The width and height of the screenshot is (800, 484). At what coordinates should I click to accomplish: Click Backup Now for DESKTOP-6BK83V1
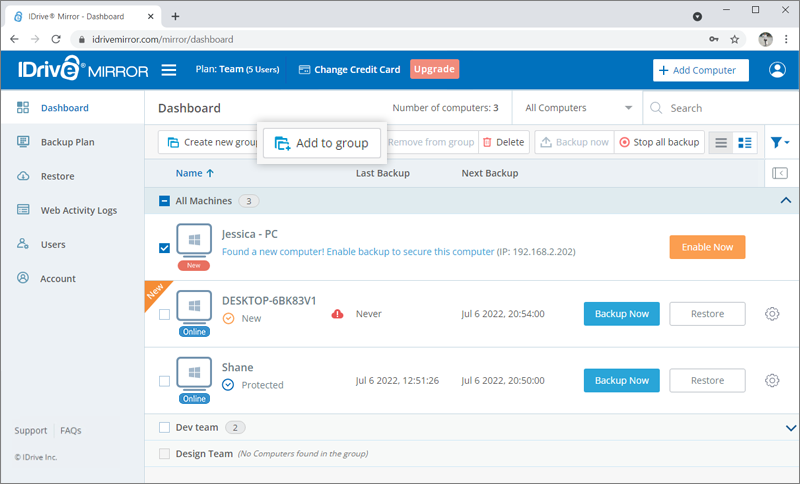(x=621, y=314)
